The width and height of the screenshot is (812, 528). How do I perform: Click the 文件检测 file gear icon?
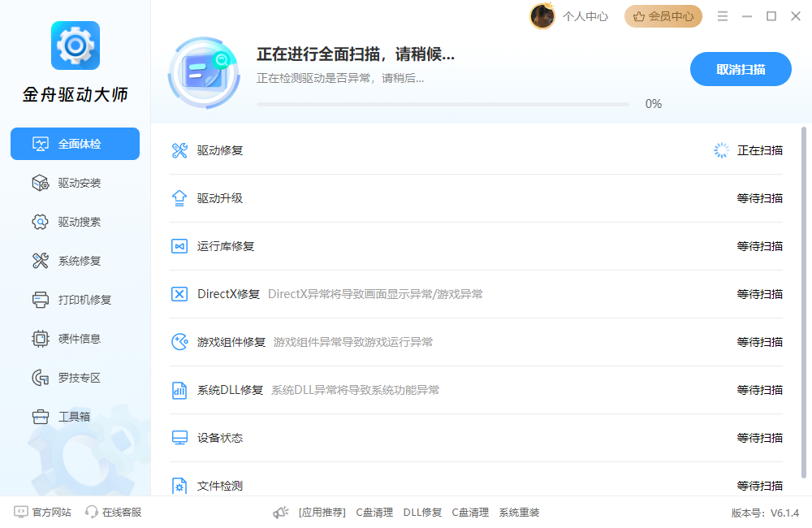pos(179,486)
